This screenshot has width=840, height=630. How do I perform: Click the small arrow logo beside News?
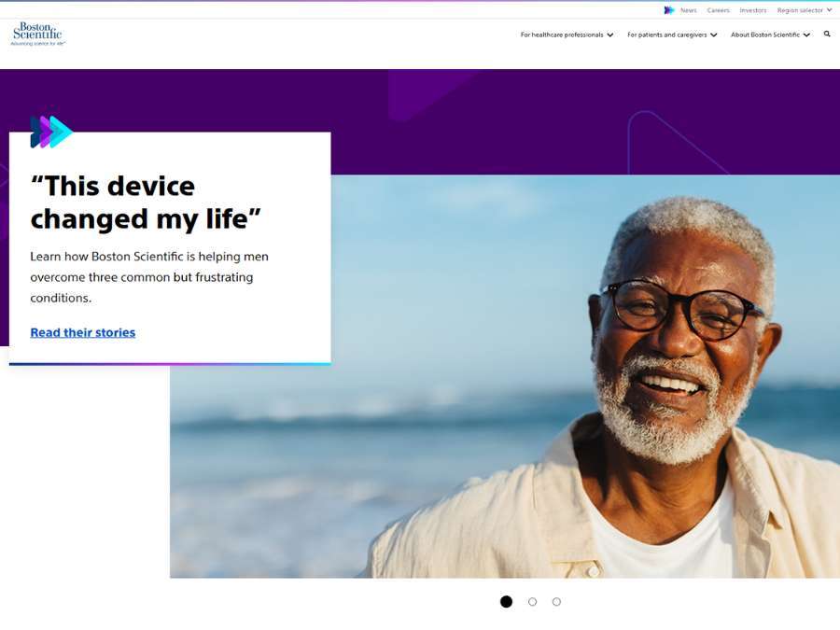tap(669, 10)
